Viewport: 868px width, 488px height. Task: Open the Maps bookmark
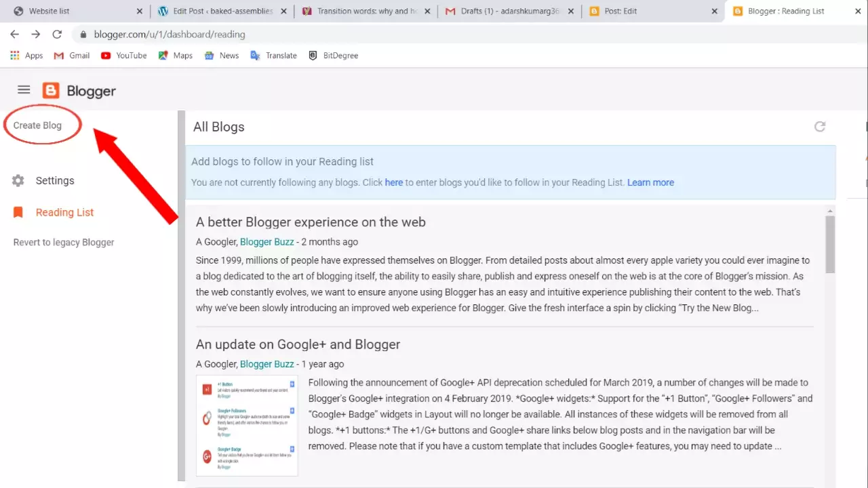pos(176,56)
